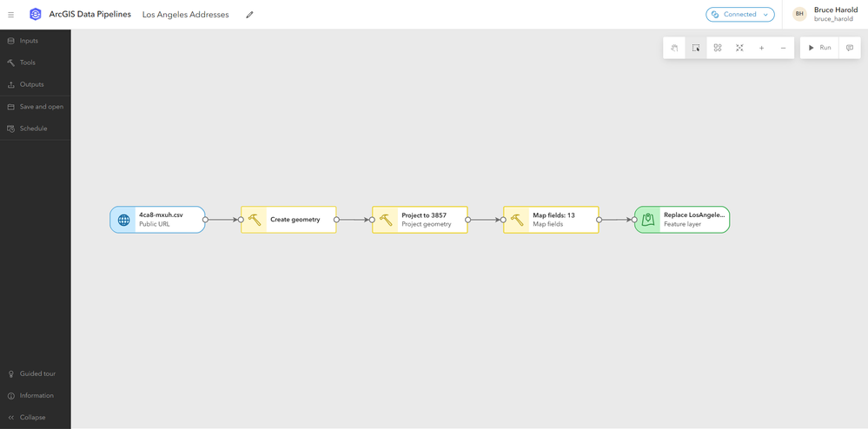This screenshot has height=429, width=868.
Task: Click the Inputs database icon in sidebar
Action: (x=10, y=41)
